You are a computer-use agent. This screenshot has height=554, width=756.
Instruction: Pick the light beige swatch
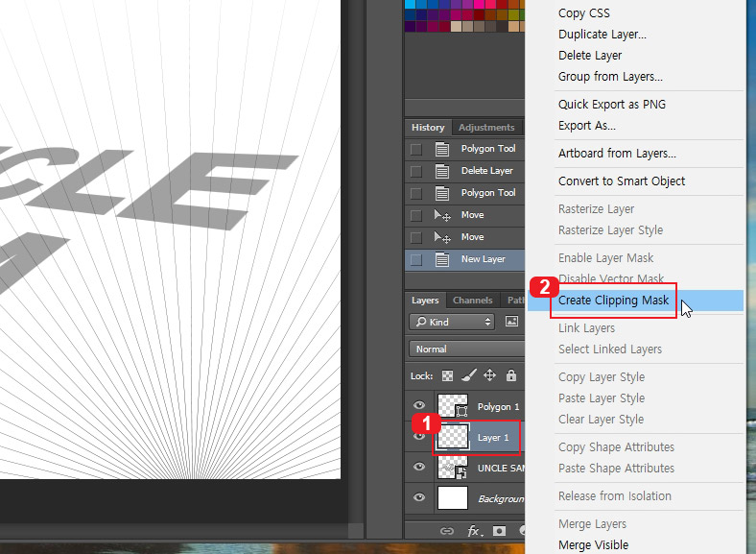456,26
